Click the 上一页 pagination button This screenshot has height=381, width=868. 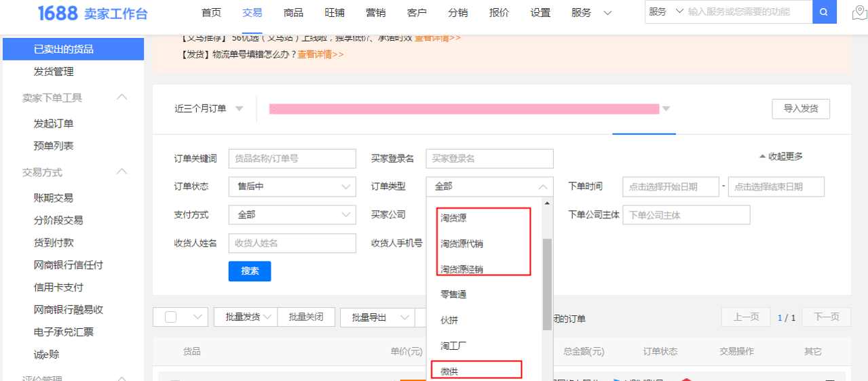coord(746,317)
